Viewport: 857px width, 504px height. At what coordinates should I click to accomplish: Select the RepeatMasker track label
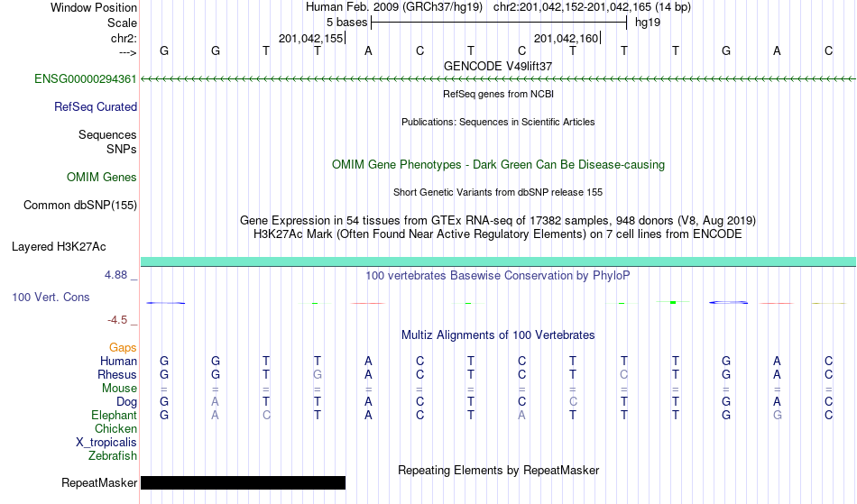[x=99, y=482]
